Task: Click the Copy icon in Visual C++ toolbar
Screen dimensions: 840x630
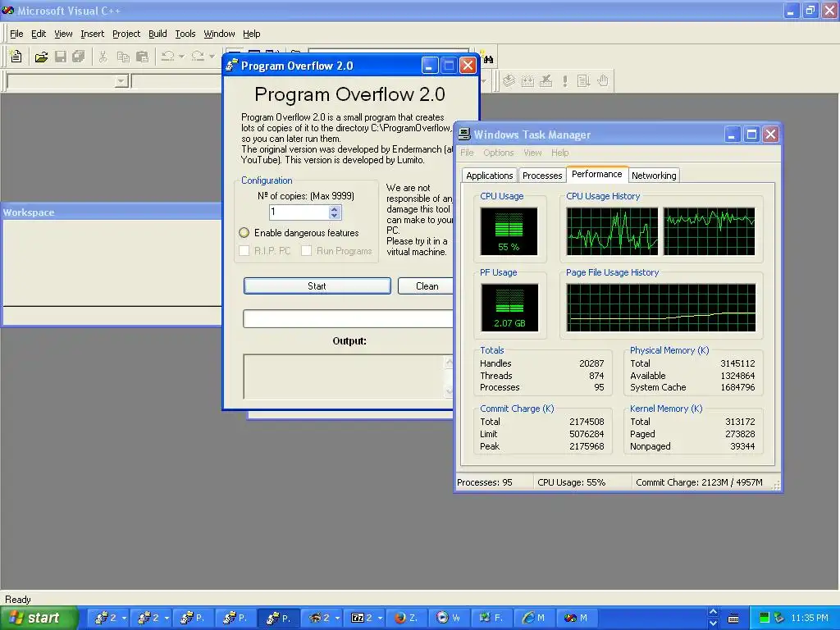Action: click(x=123, y=57)
